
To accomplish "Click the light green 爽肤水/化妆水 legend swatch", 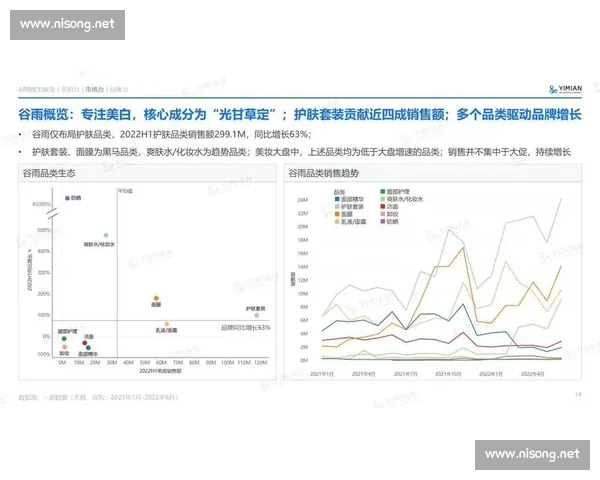I will click(383, 199).
